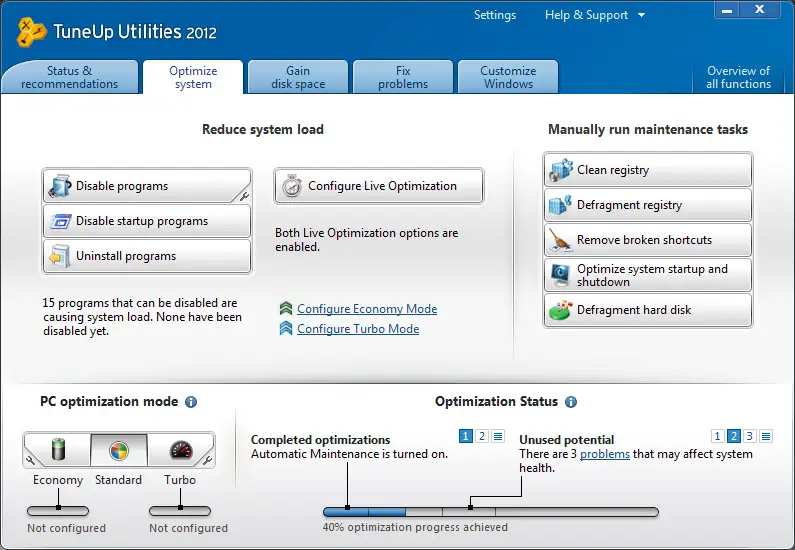Screen dimensions: 795x550
Task: Click the Optimize startup and shutdown monitor icon
Action: [561, 275]
